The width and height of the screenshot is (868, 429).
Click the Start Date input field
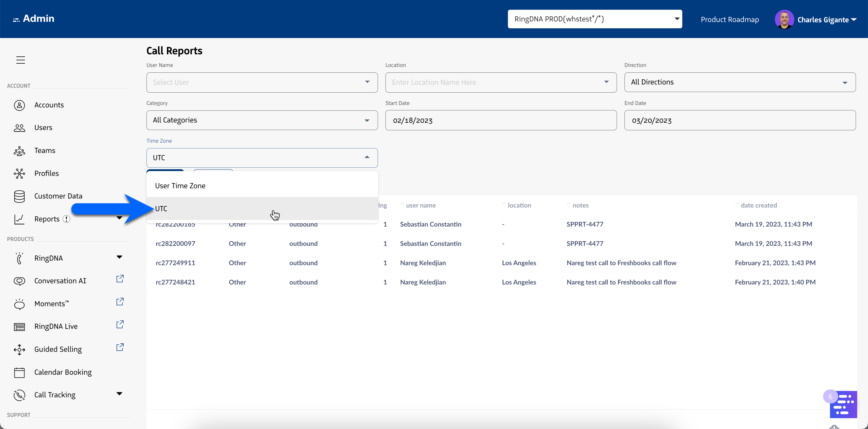(501, 120)
